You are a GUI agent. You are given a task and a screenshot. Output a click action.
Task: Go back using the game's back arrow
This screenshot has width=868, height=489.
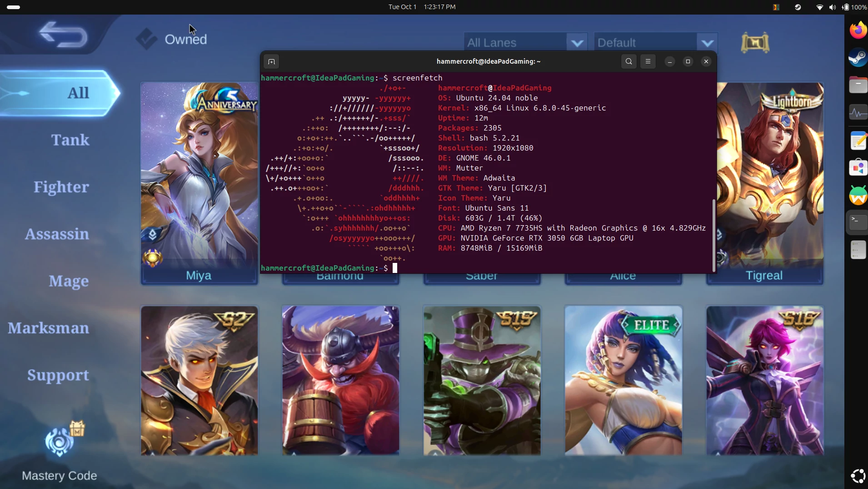(x=63, y=35)
